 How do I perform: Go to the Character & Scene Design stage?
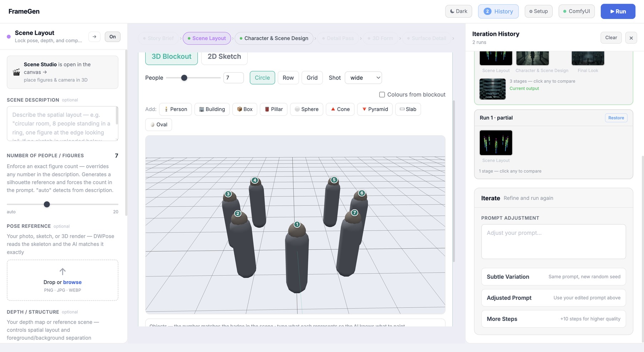coord(274,38)
